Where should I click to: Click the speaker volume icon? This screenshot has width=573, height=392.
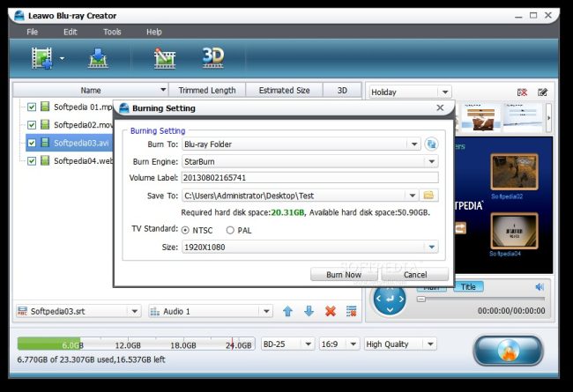(540, 287)
